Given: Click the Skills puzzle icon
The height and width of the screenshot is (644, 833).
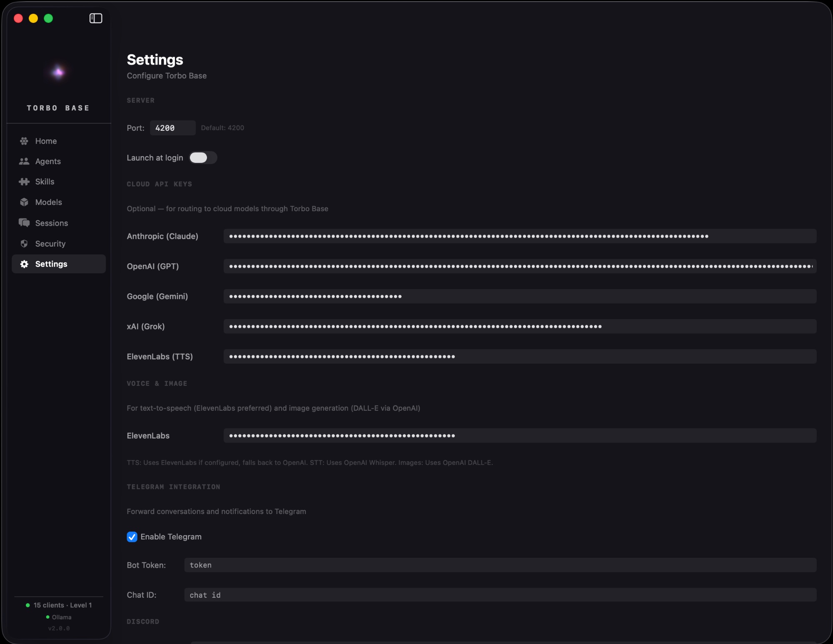Looking at the screenshot, I should [24, 182].
